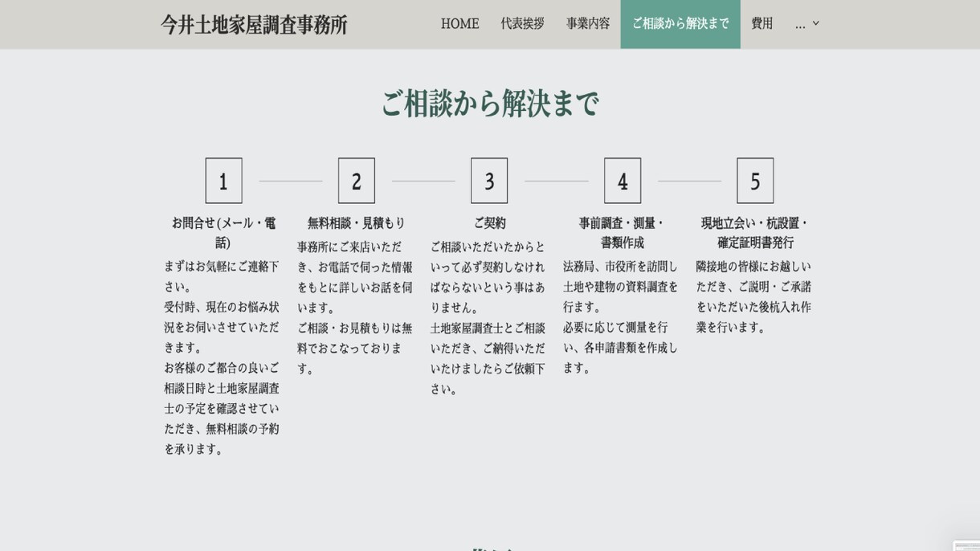Click the step 1 number box
980x551 pixels.
[223, 181]
